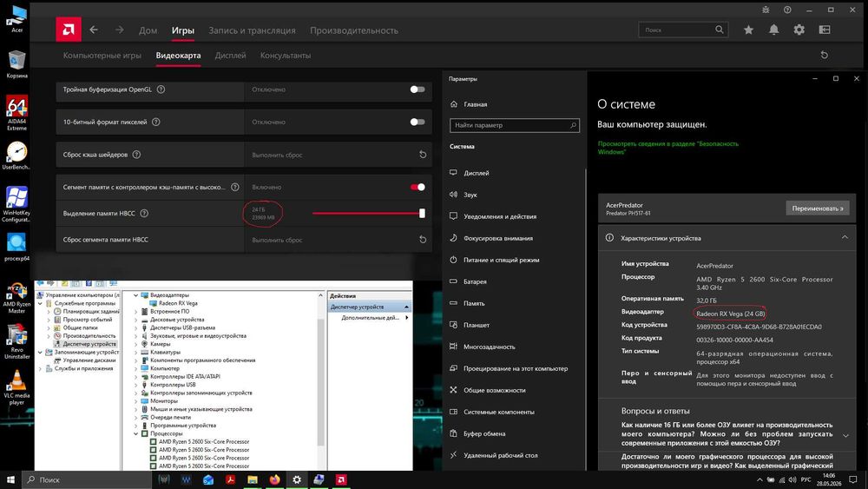Switch to Производительность tab
Screen dimensions: 868x489
[354, 30]
